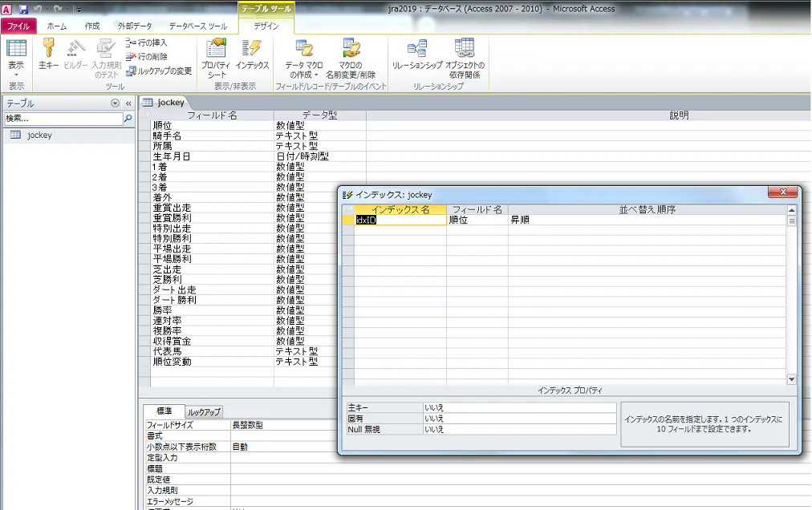Open the ビルダー builder tool

point(75,54)
